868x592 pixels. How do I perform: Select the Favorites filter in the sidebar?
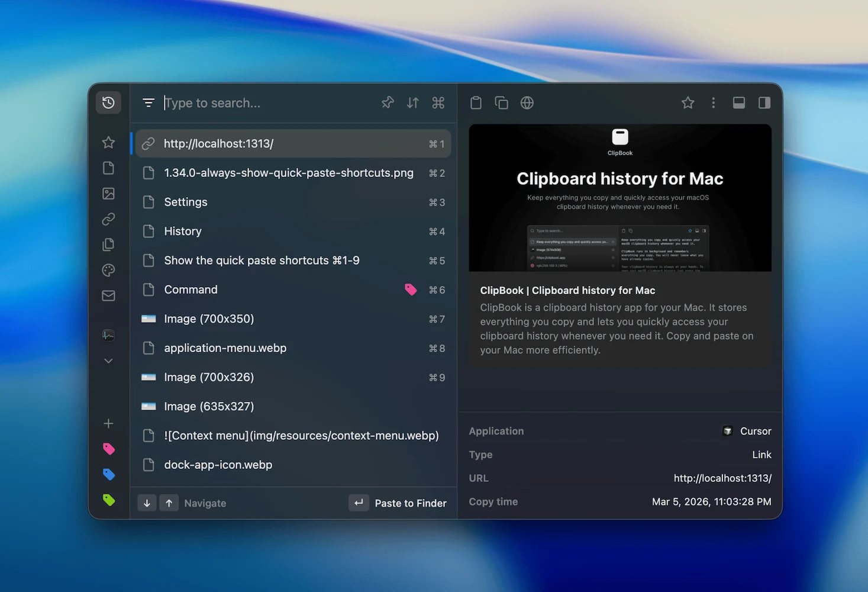coord(108,142)
